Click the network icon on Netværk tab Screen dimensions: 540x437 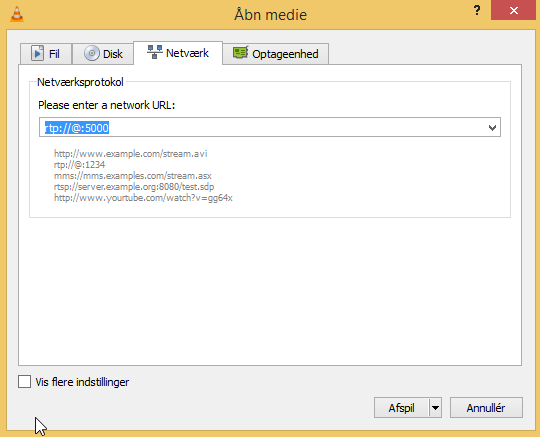(x=155, y=52)
